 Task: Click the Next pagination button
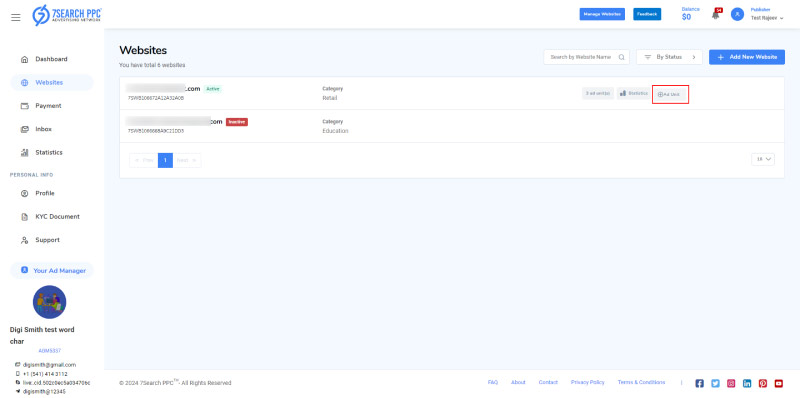(187, 160)
